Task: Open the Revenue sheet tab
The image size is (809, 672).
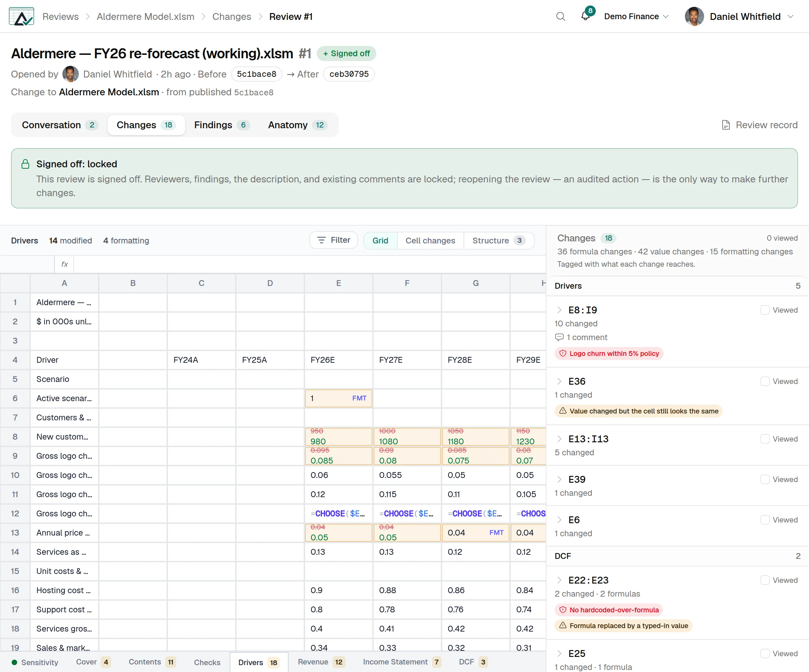Action: [321, 662]
